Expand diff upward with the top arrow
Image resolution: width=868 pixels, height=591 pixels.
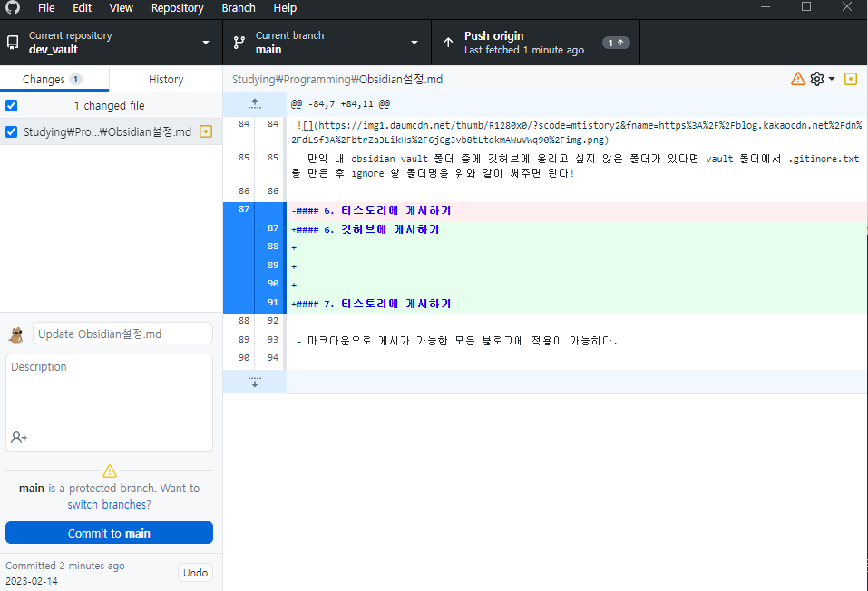[x=255, y=103]
